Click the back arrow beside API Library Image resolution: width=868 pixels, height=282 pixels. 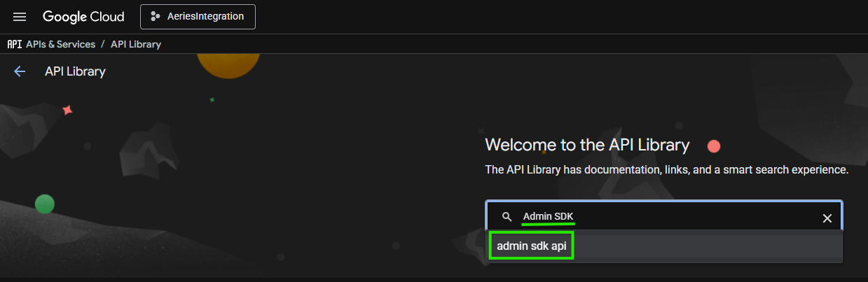(20, 71)
